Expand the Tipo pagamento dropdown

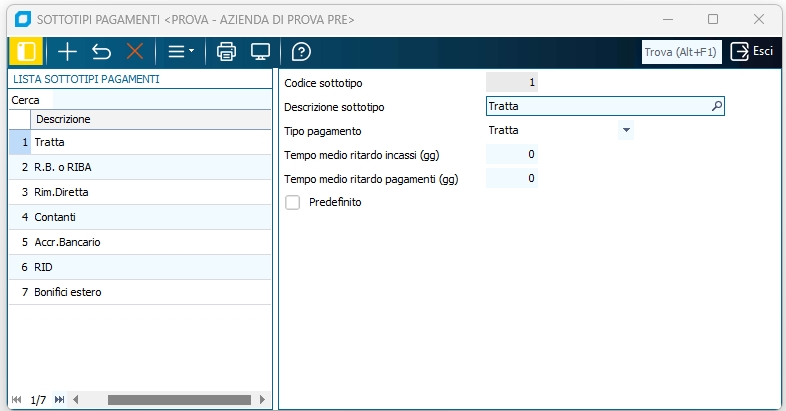point(626,130)
